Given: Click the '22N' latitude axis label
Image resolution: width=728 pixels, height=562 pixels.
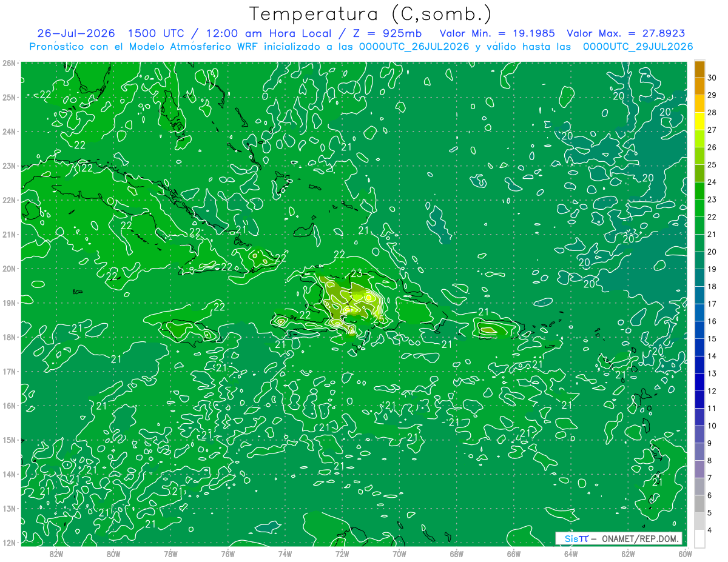Looking at the screenshot, I should pos(9,200).
